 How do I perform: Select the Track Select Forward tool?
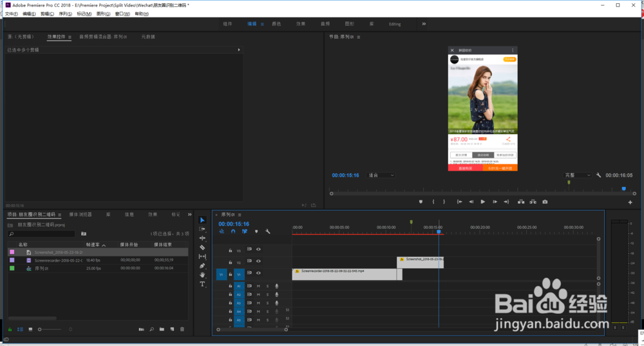tap(202, 229)
